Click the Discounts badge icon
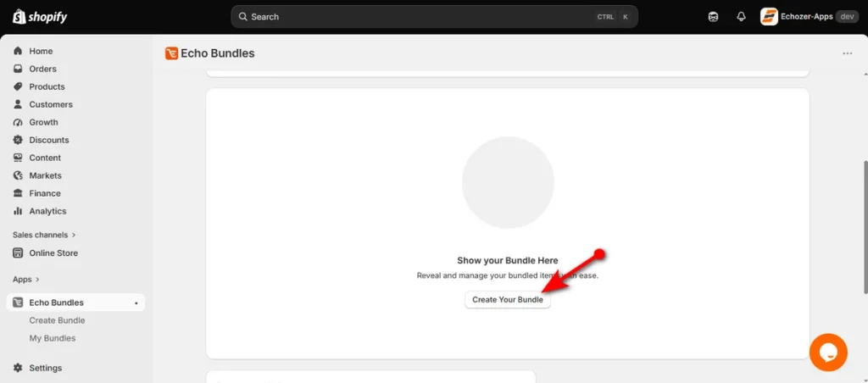This screenshot has width=868, height=383. pyautogui.click(x=18, y=140)
